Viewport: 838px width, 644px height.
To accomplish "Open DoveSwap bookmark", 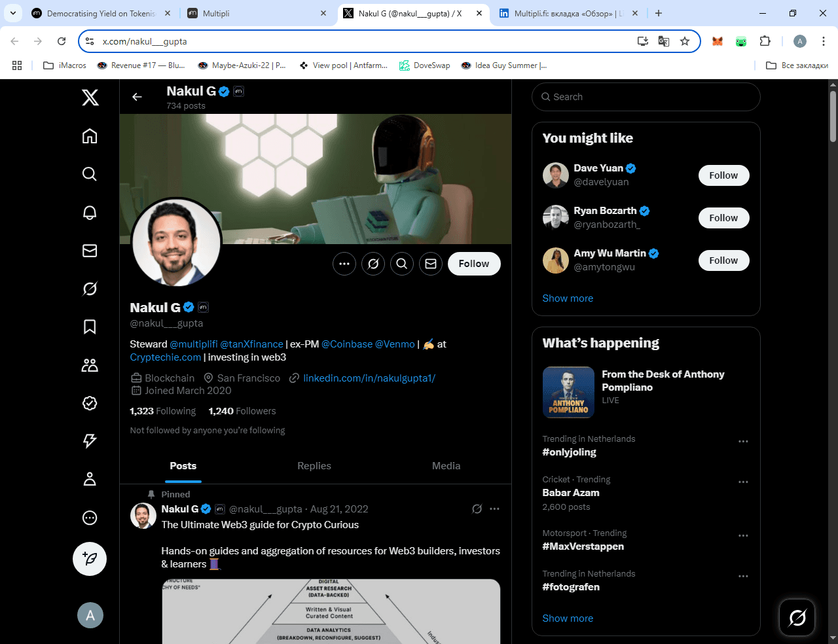I will (x=424, y=65).
